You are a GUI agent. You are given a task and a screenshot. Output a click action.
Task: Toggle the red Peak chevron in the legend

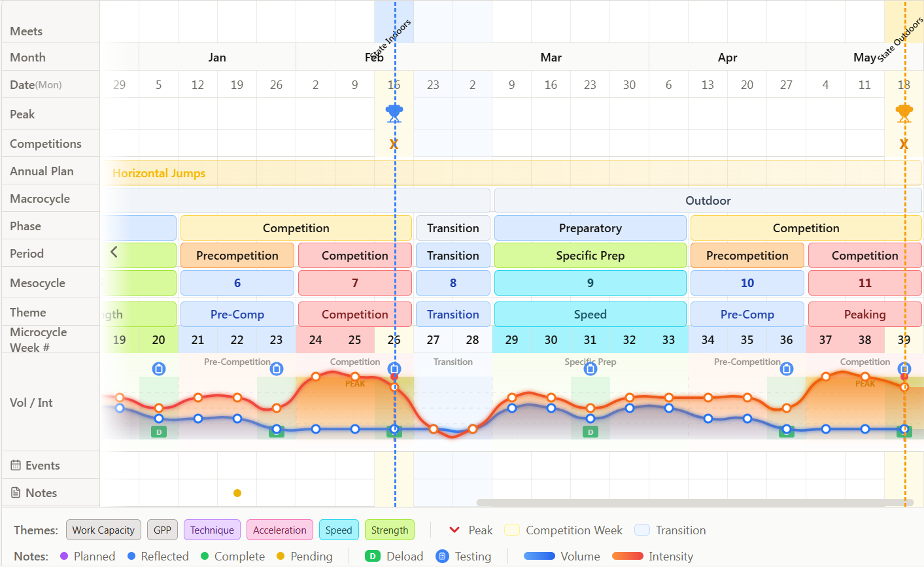point(454,530)
